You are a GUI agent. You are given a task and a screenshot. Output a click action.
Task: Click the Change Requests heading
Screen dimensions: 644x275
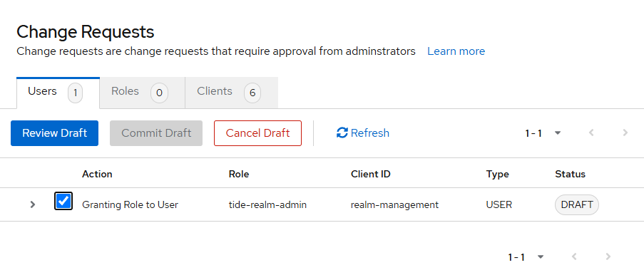pos(86,31)
